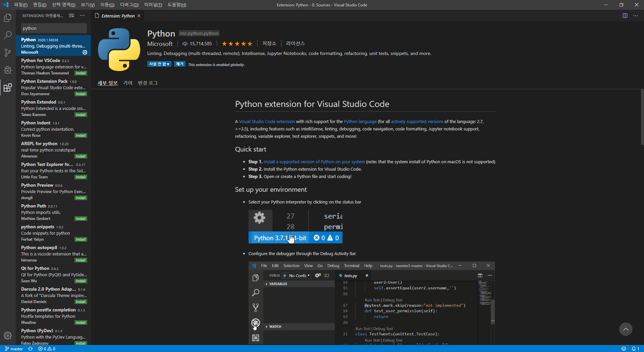The image size is (644, 352).
Task: Open the 이동(G) menu
Action: pyautogui.click(x=107, y=5)
